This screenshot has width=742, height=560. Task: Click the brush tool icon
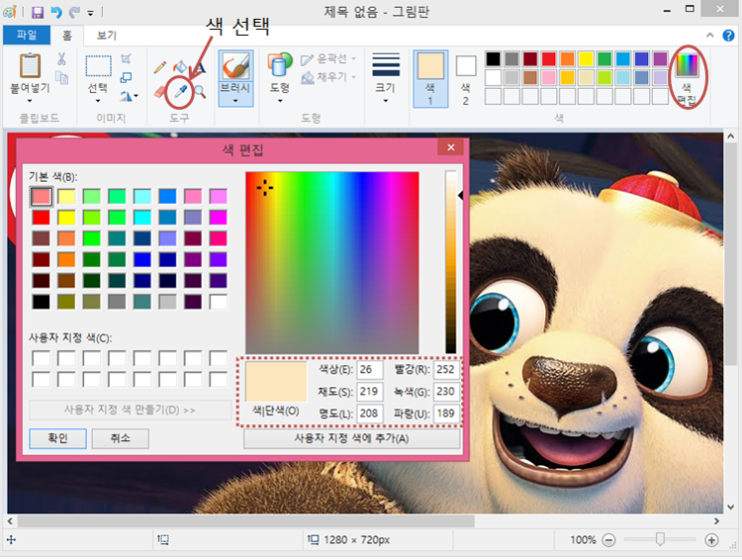[x=236, y=65]
